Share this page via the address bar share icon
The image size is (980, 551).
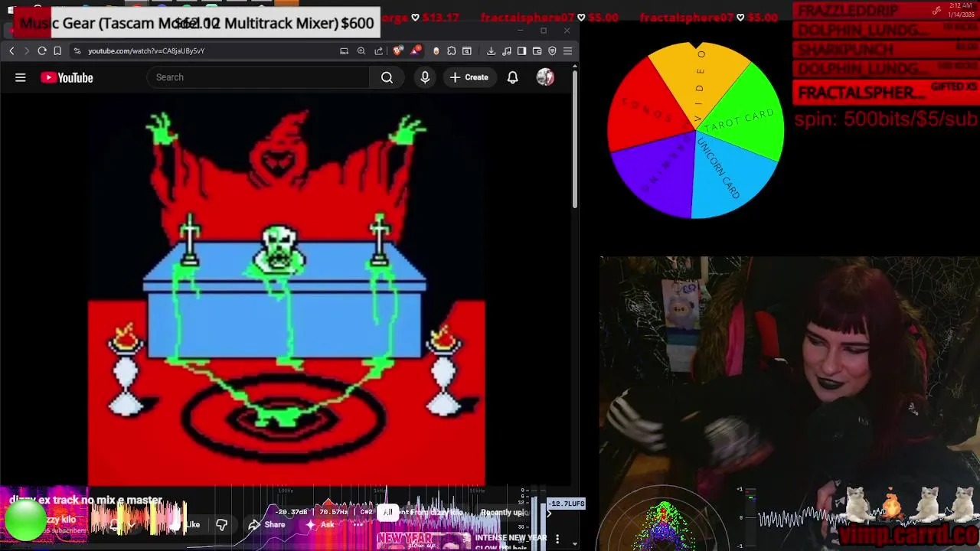379,51
